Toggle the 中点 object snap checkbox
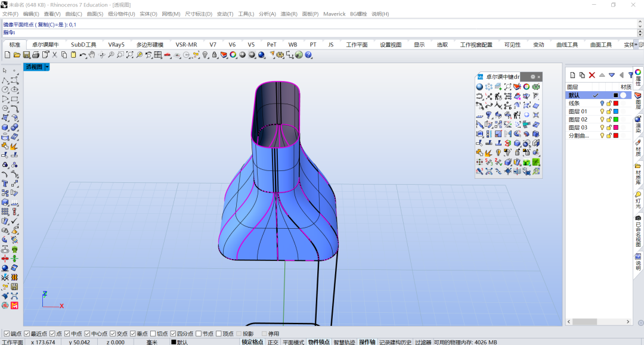The width and height of the screenshot is (644, 345). 67,334
